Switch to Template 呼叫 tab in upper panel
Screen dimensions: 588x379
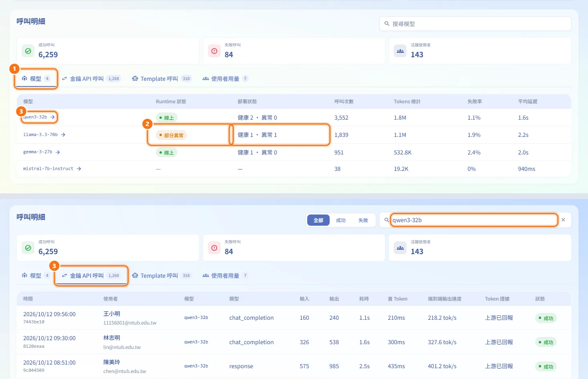click(162, 79)
